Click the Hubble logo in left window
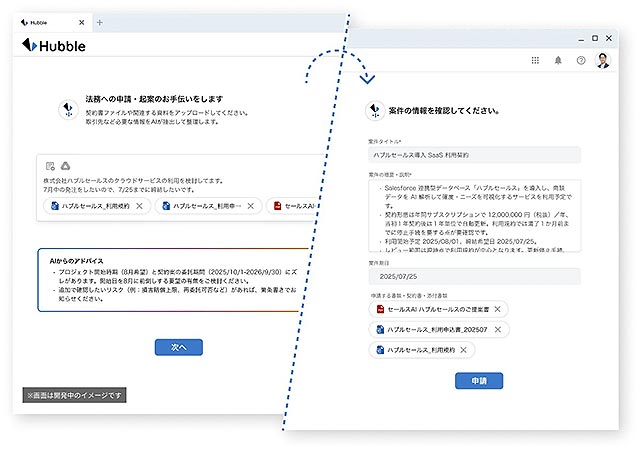This screenshot has height=451, width=640. pyautogui.click(x=53, y=45)
